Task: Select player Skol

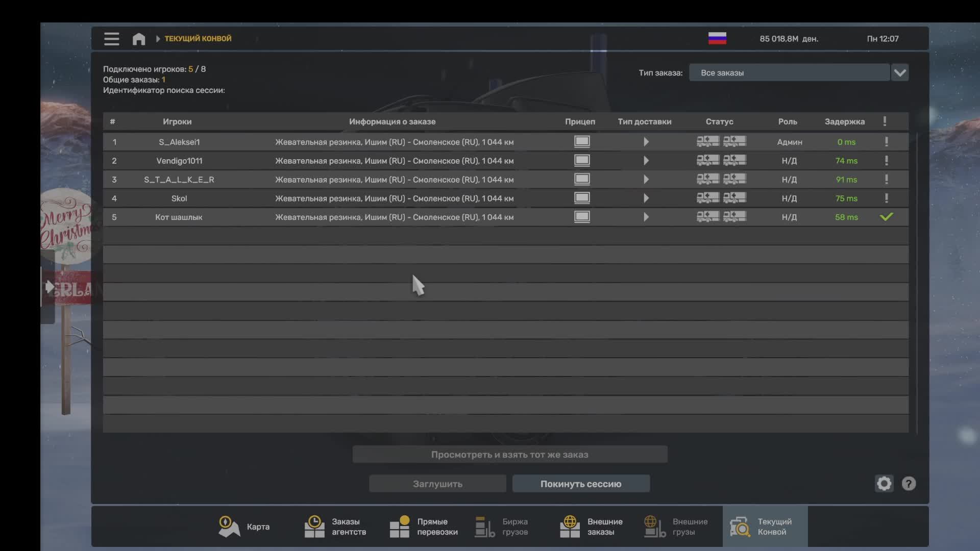Action: tap(179, 198)
